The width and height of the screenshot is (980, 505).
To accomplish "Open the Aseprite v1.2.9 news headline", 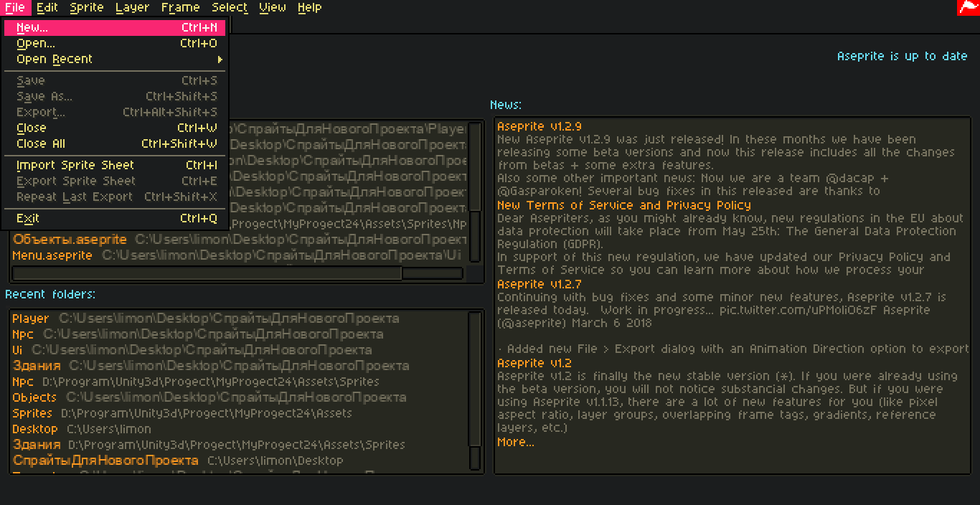I will click(x=539, y=127).
